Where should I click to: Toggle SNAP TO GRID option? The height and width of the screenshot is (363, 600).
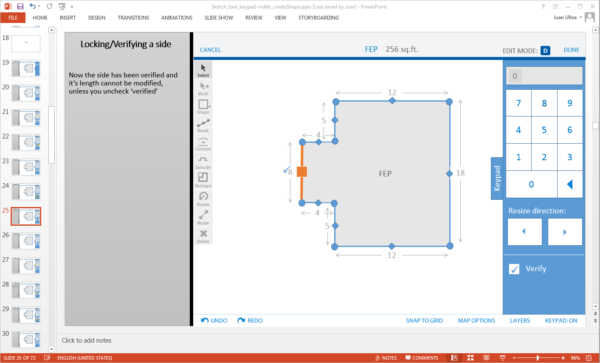click(424, 321)
